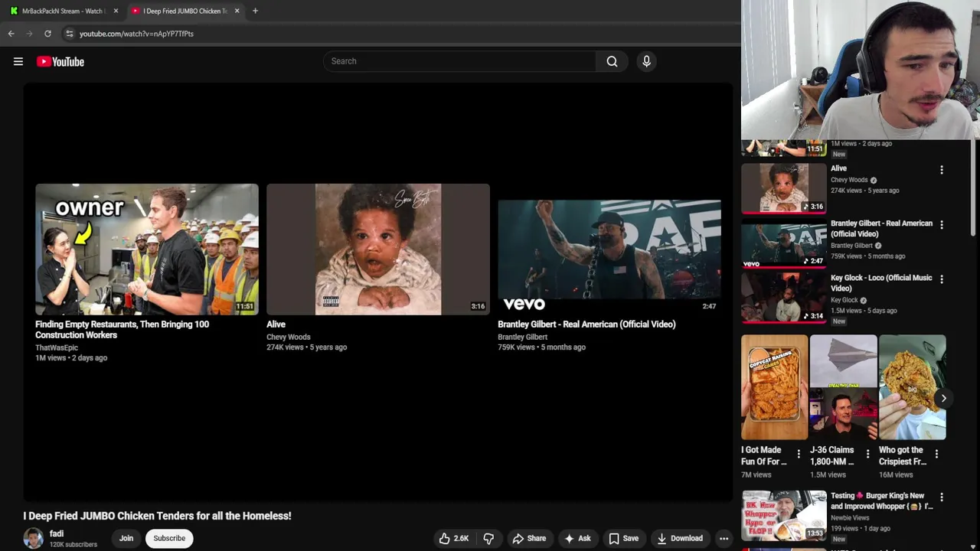Open Testing Burger King's Whopper thumbnail
Image resolution: width=980 pixels, height=551 pixels.
784,515
